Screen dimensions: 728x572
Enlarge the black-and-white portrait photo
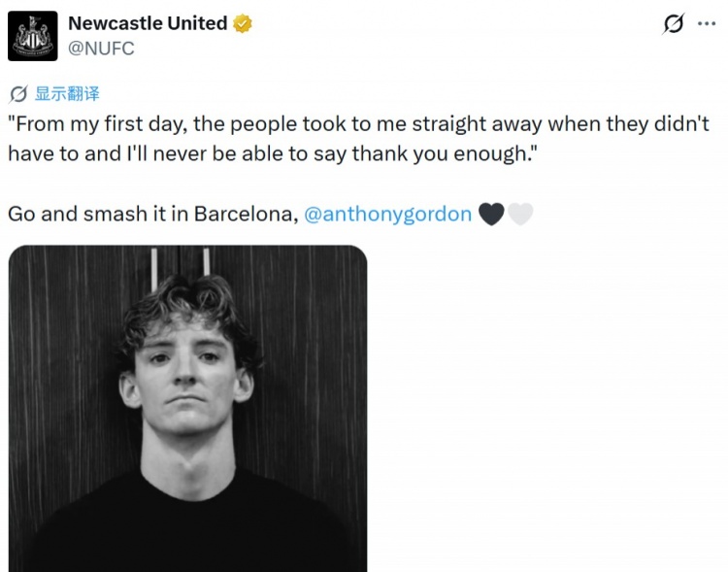(x=187, y=409)
